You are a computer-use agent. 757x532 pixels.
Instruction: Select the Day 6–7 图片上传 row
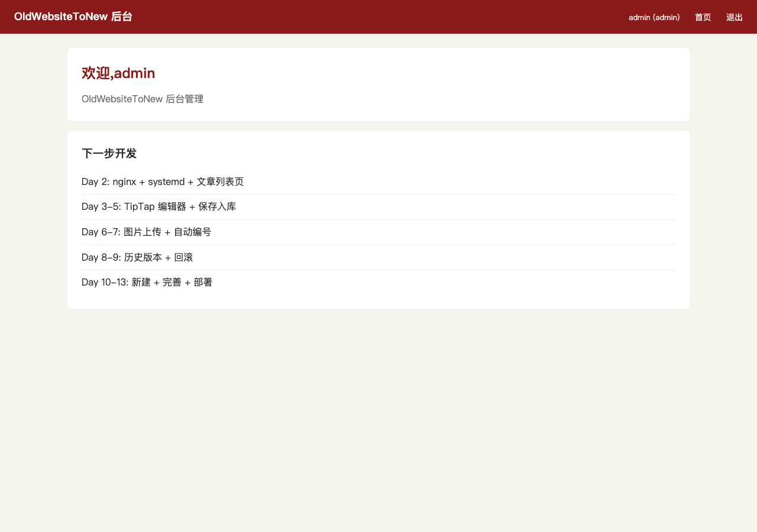click(378, 232)
